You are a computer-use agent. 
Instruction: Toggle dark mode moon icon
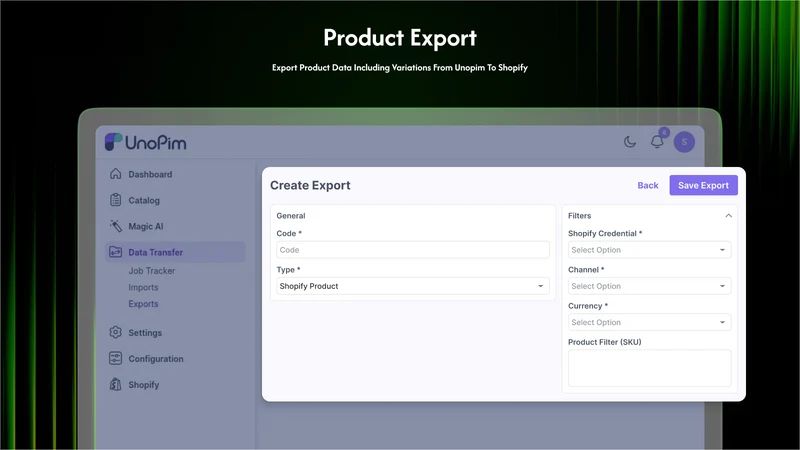coord(630,142)
